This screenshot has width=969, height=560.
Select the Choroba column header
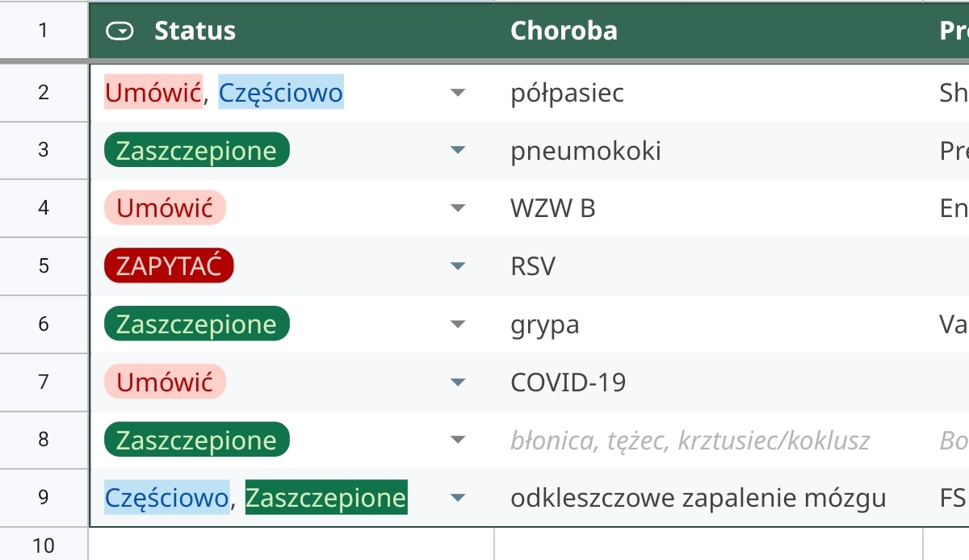click(x=707, y=31)
